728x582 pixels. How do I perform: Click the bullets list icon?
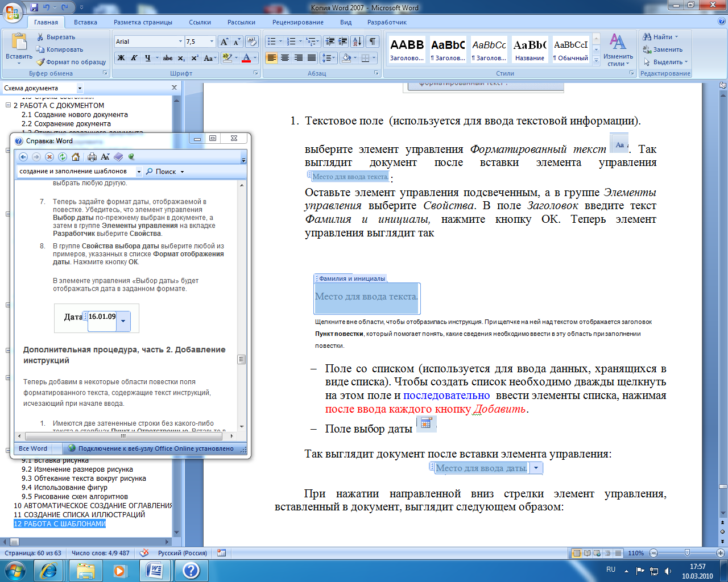272,41
